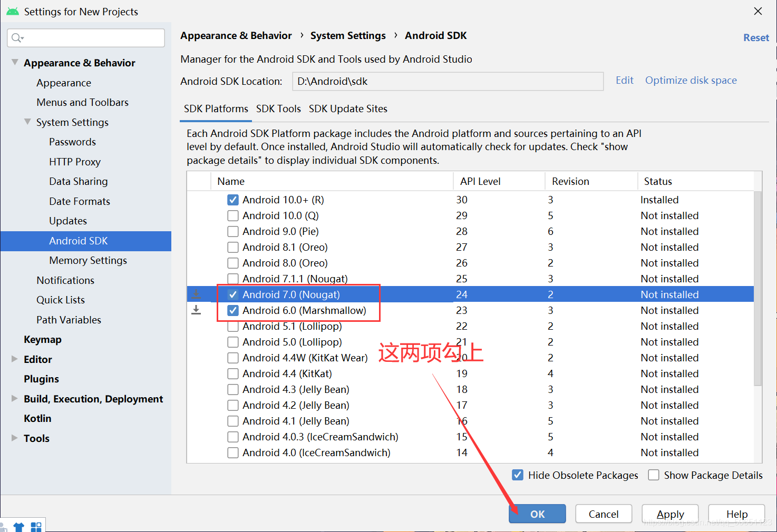
Task: Check Android 8.0 (Oreo) checkbox
Action: tap(233, 263)
